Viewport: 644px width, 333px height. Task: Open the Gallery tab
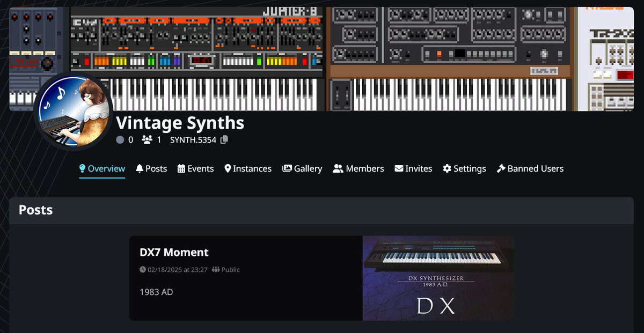tap(302, 168)
